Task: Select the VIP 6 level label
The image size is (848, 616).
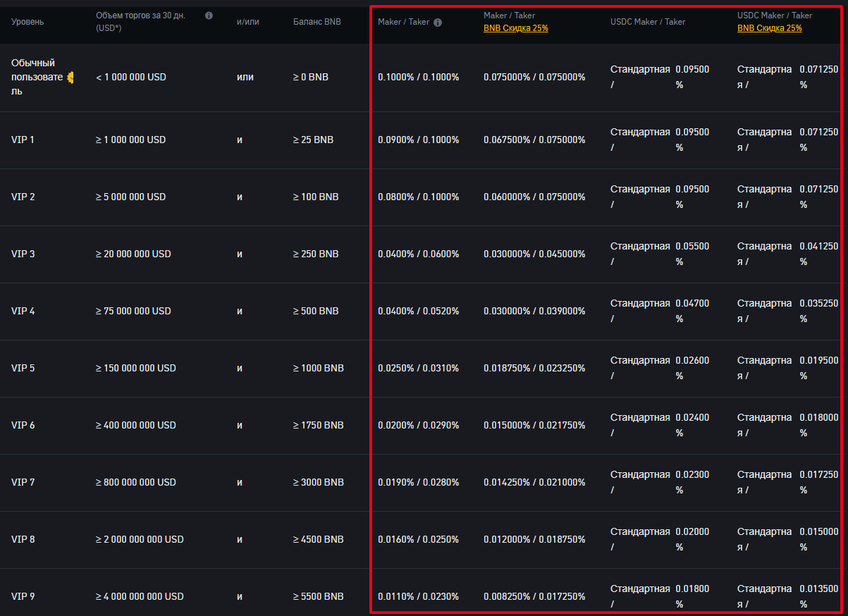Action: pos(23,425)
